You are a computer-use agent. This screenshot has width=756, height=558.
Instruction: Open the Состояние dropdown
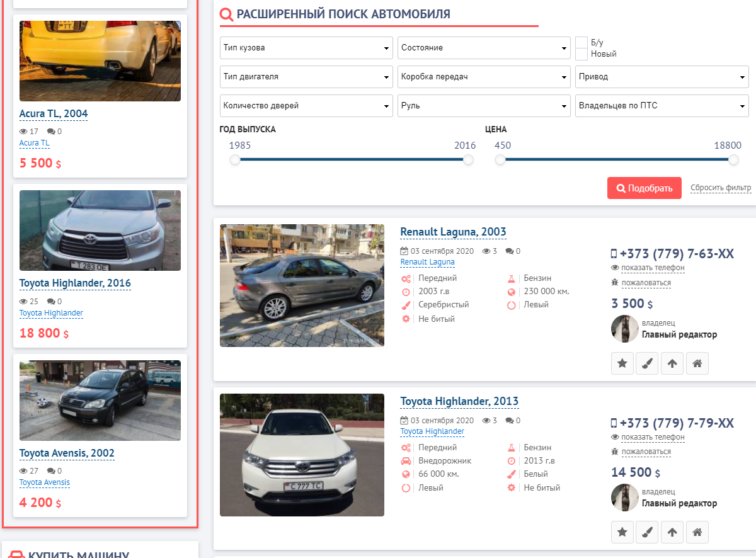pos(484,48)
